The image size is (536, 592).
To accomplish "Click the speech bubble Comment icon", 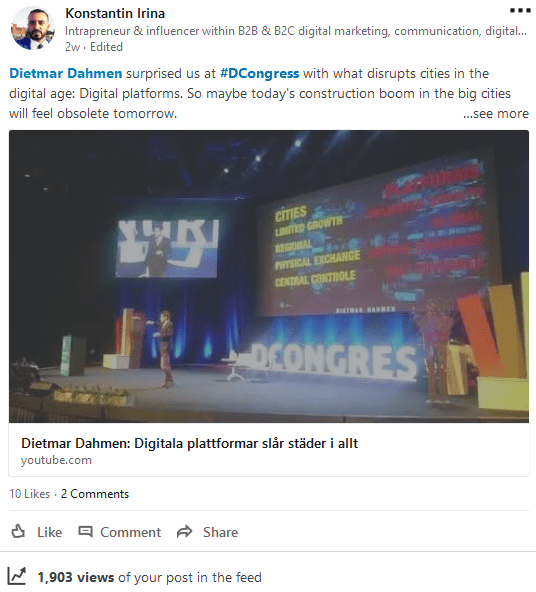I will point(85,532).
